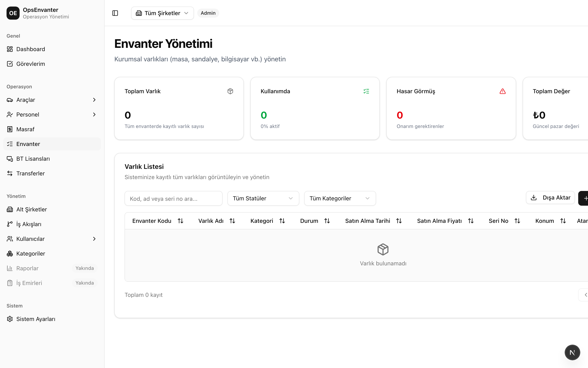Sort by Kategori column arrows
Screen dimensions: 588x368
coord(282,221)
